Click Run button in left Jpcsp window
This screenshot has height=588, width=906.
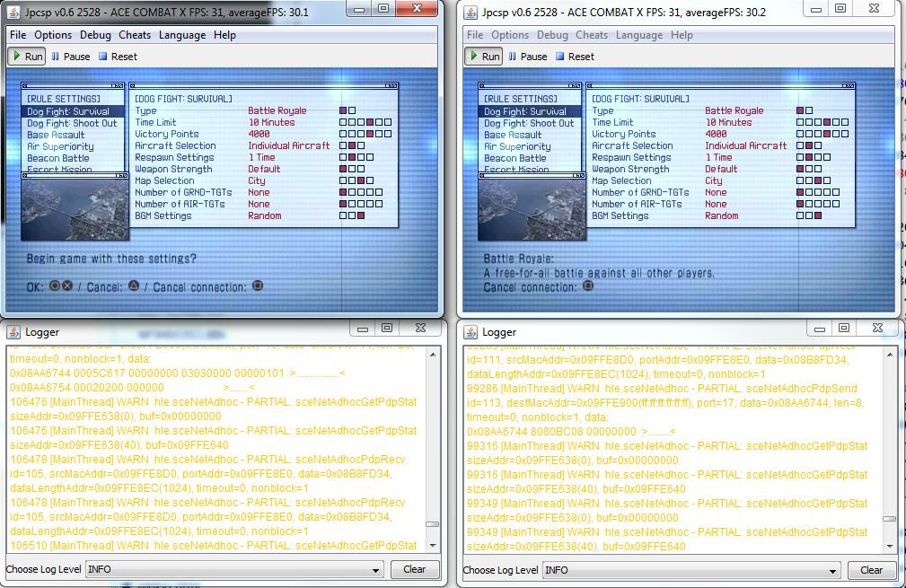(27, 56)
